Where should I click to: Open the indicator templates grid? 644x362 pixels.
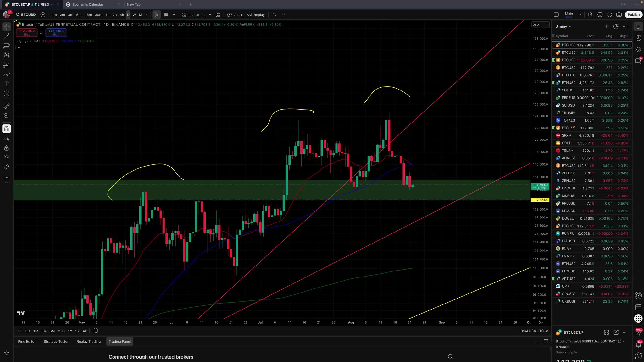218,15
